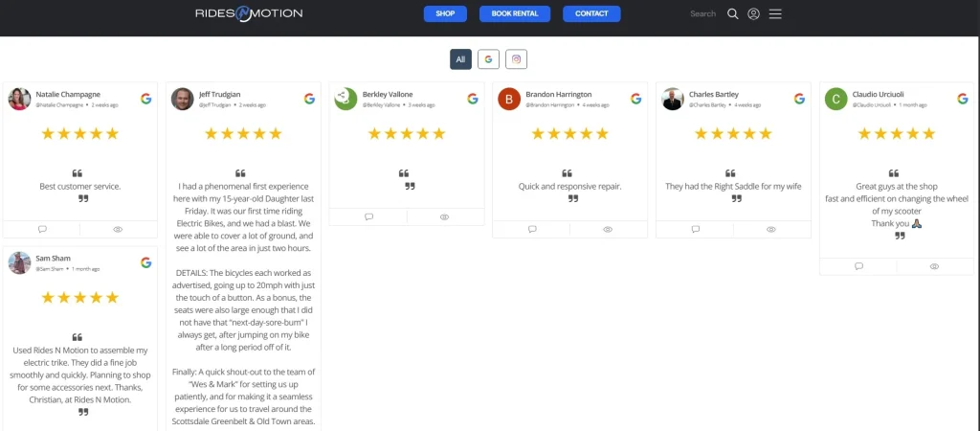Click the five-star rating on Brandon Harrington's review
980x431 pixels.
coord(569,134)
